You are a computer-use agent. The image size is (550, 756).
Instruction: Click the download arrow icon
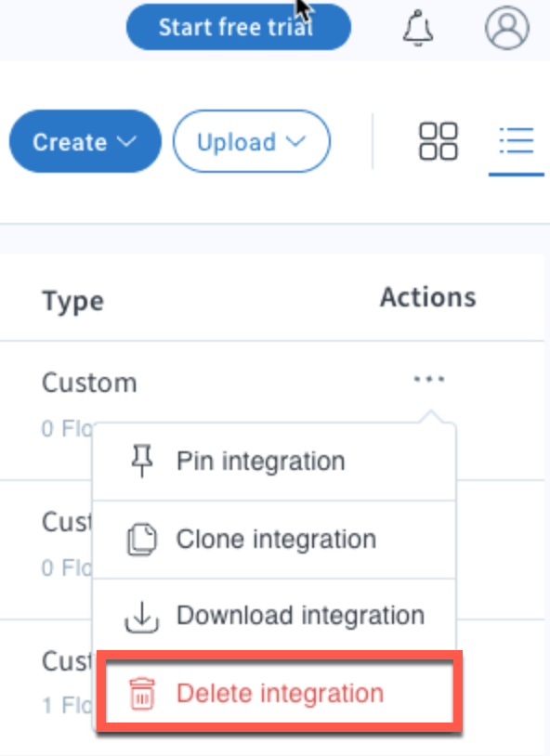click(142, 617)
